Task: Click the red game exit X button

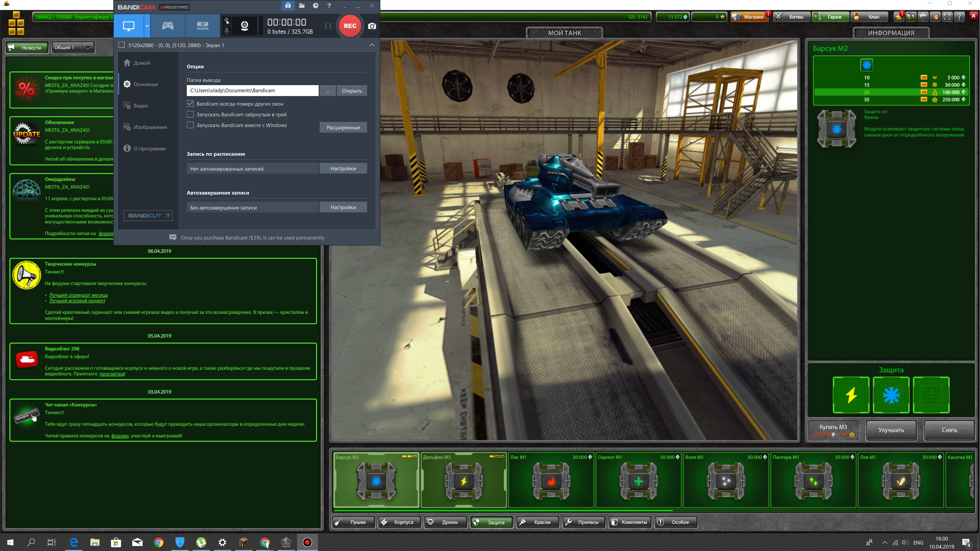Action: (x=973, y=16)
